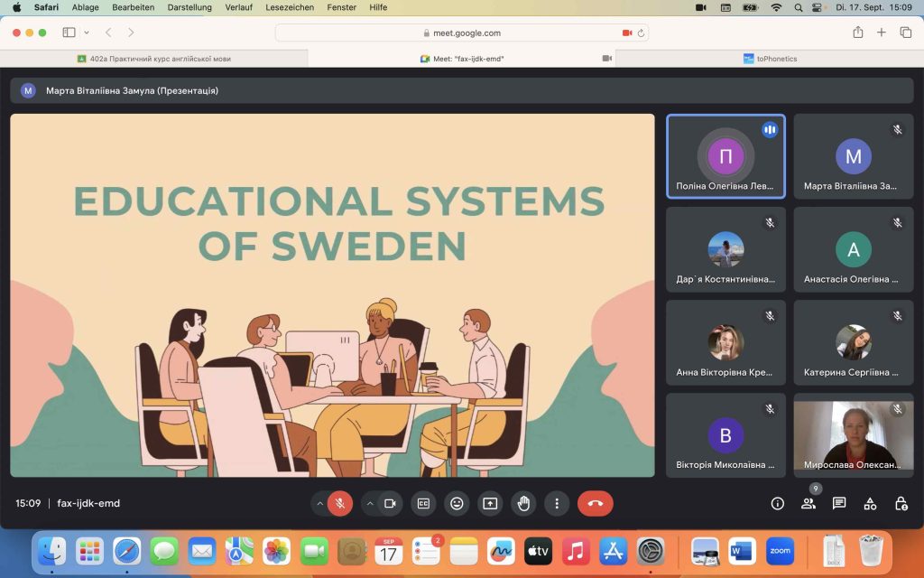Expand audio settings arrow beside microphone
Viewport: 924px width, 578px height.
[x=319, y=503]
